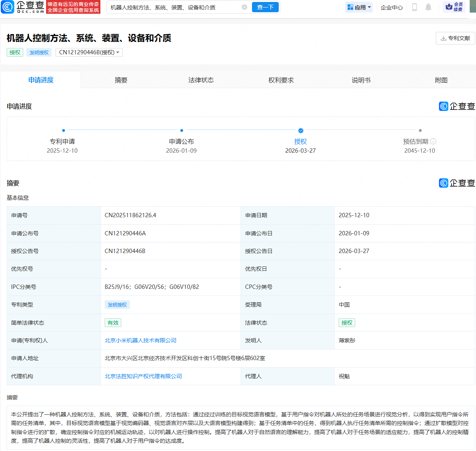Open the notification bell icon

428,7
